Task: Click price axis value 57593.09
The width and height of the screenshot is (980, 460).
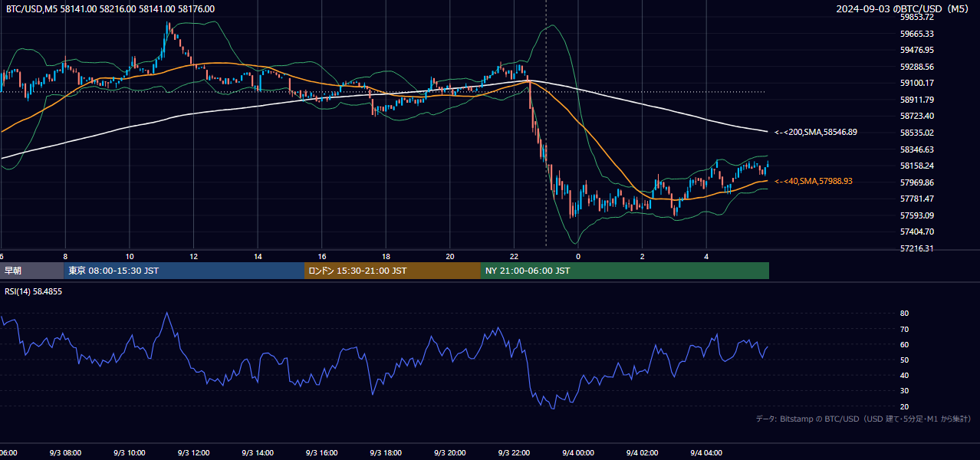Action: coord(917,215)
